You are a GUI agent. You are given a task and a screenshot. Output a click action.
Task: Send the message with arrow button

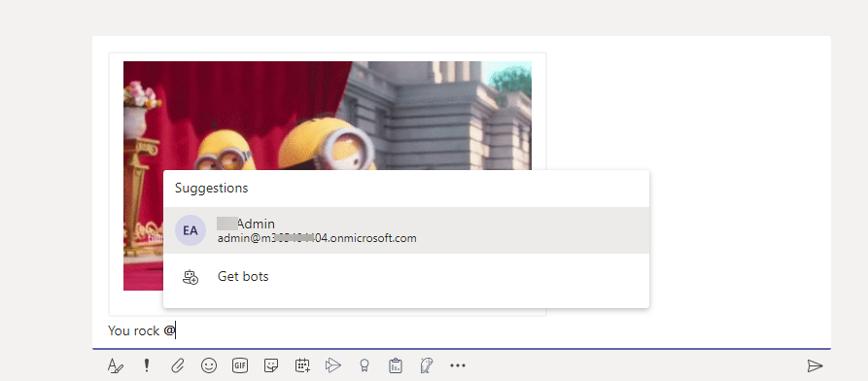tap(815, 365)
